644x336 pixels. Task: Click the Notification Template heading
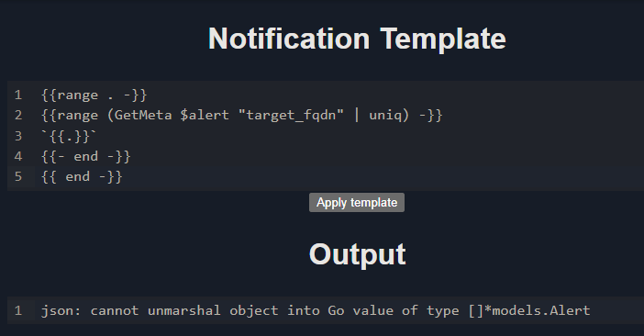[x=357, y=39]
